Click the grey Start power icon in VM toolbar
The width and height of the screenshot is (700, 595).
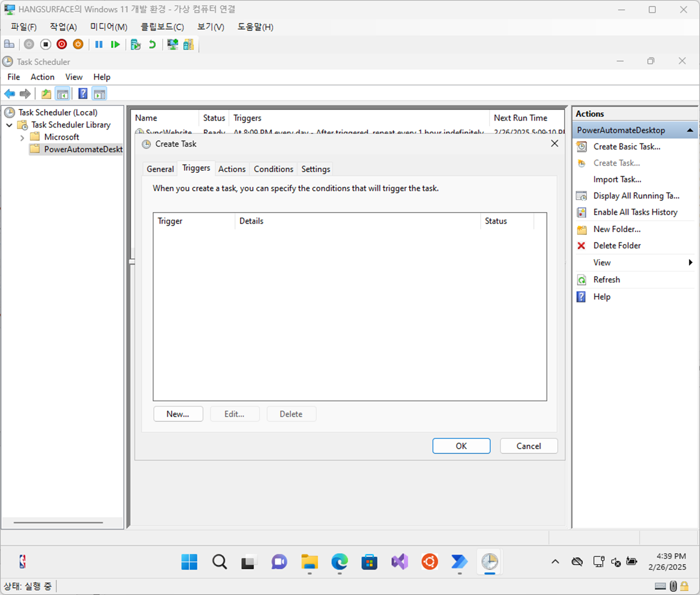tap(29, 44)
